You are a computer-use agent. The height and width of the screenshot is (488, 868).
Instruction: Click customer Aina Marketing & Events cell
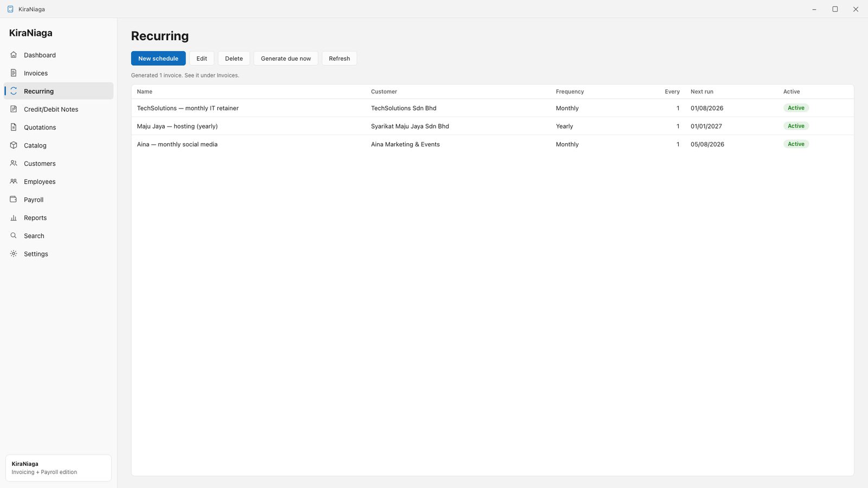(x=405, y=144)
